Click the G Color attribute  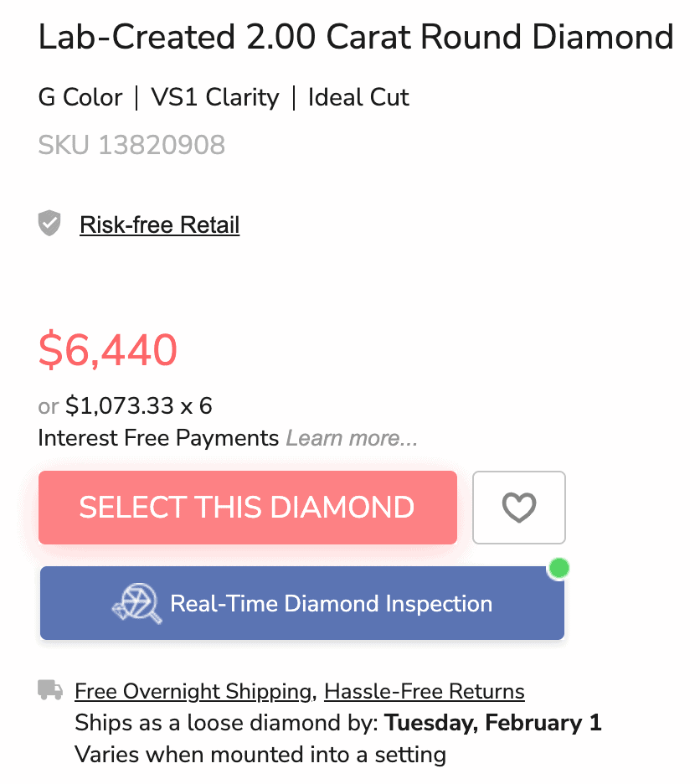click(80, 97)
